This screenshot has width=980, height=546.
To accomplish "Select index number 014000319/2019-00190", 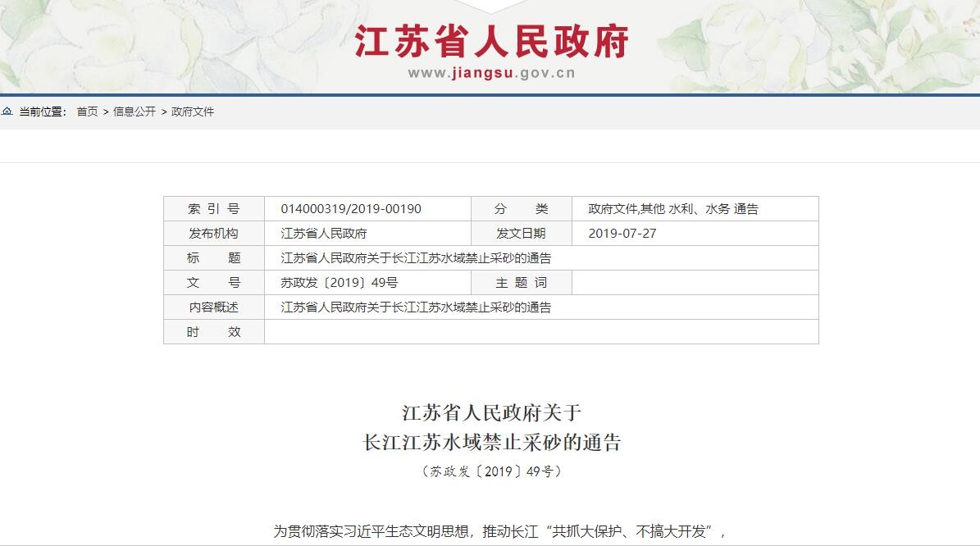I will tap(350, 209).
